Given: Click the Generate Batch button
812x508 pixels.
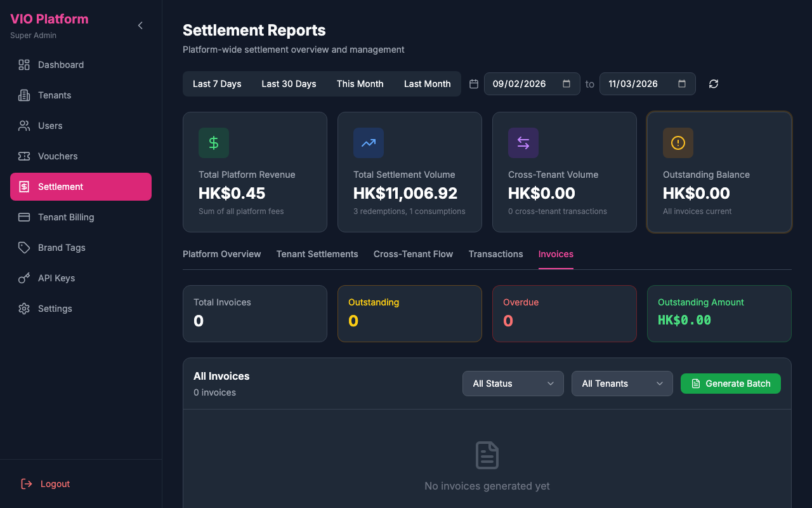Looking at the screenshot, I should (x=730, y=384).
